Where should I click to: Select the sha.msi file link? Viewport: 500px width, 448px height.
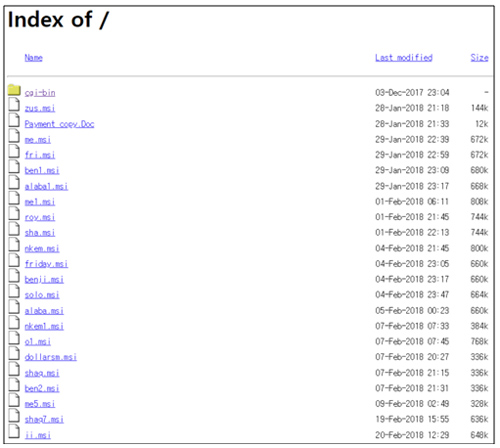tap(40, 233)
